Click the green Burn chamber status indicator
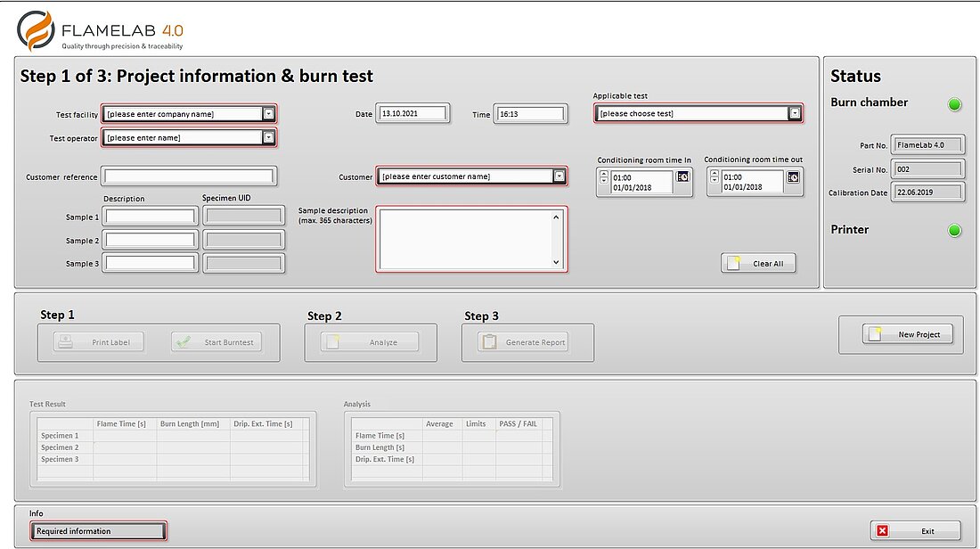 click(955, 104)
